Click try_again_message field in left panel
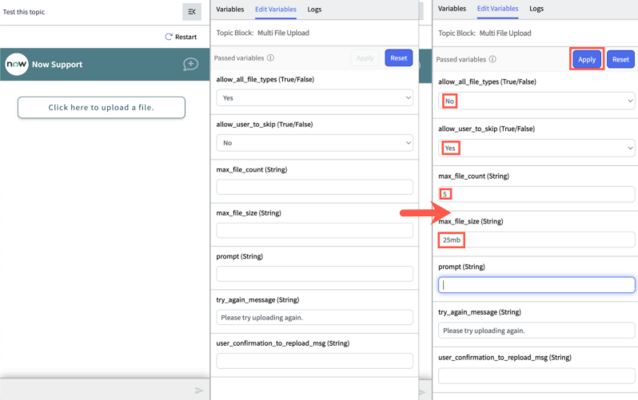The width and height of the screenshot is (638, 400). click(315, 317)
